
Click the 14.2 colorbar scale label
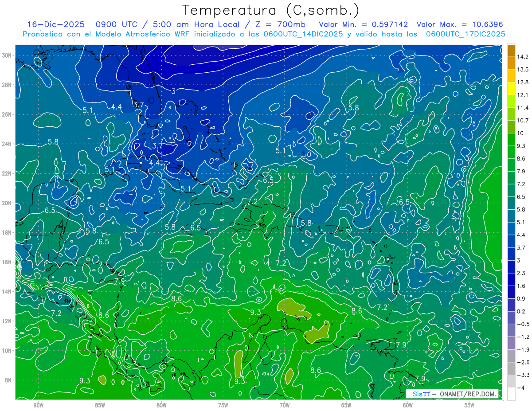click(522, 57)
